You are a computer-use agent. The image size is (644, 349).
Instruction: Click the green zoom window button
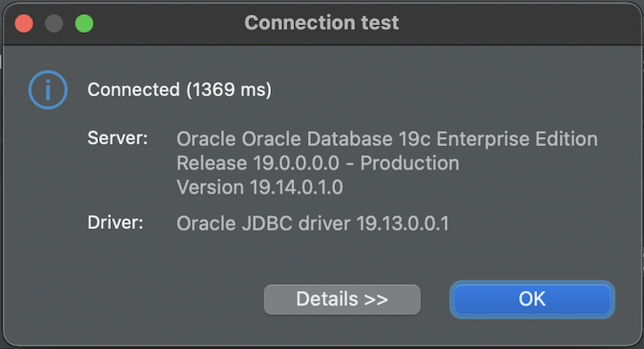point(84,23)
